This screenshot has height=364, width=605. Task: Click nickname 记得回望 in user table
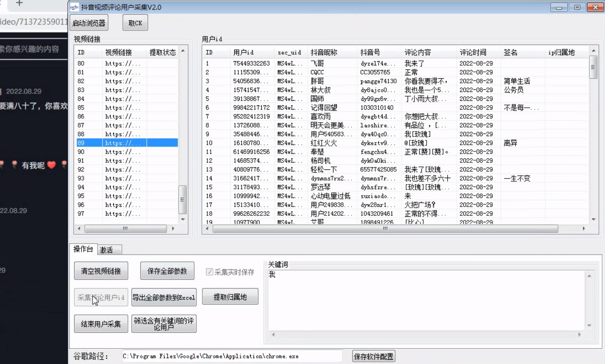tap(324, 108)
